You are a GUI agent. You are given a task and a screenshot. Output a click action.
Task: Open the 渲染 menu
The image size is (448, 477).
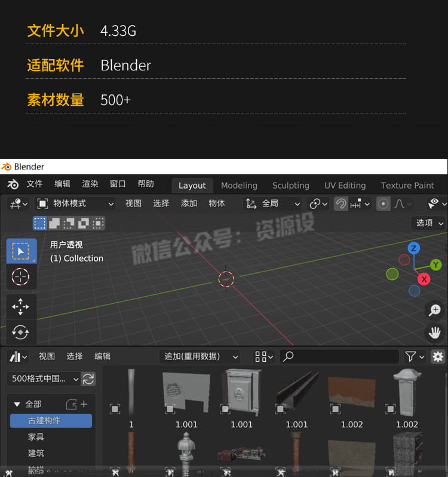coord(90,184)
